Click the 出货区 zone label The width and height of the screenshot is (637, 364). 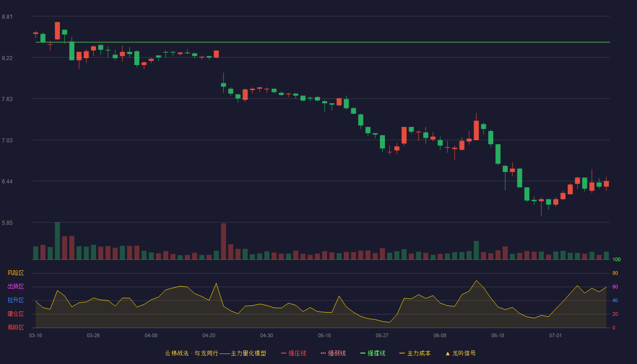[x=15, y=287]
